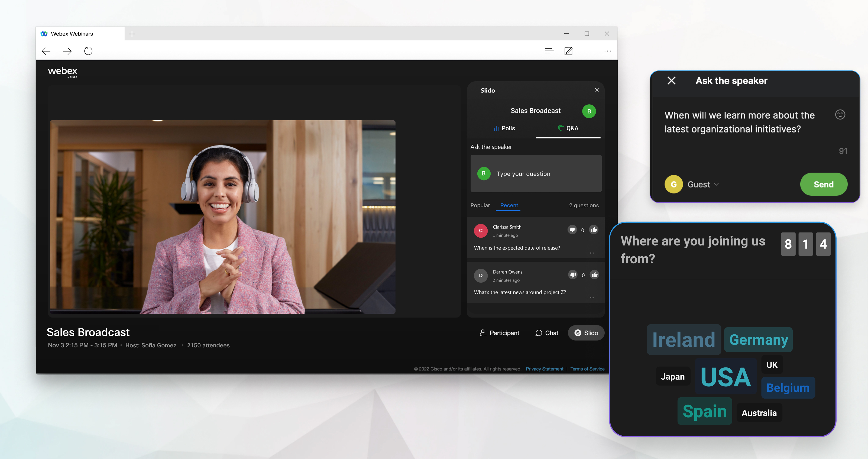Click the thumbs-down icon on Darren's question
868x459 pixels.
click(572, 274)
